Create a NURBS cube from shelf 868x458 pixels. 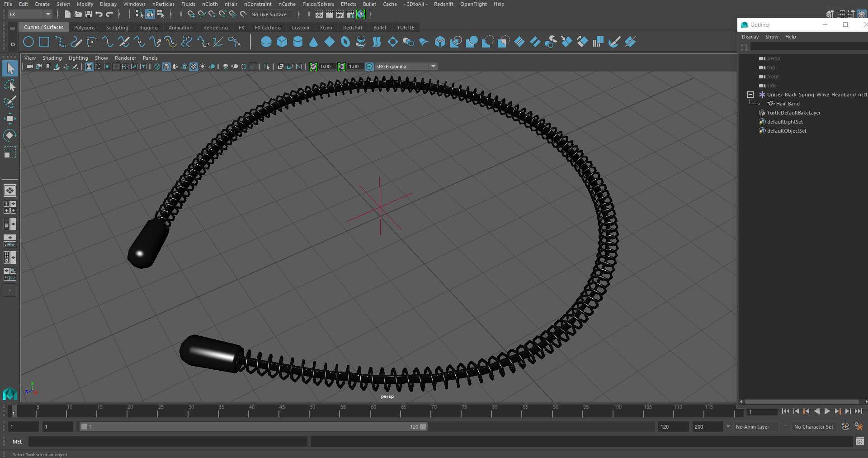pyautogui.click(x=282, y=42)
